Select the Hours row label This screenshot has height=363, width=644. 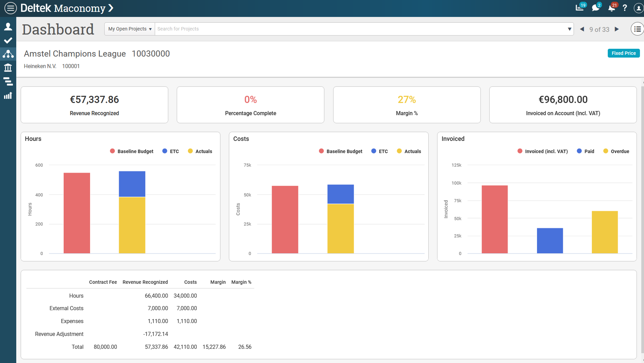[76, 296]
